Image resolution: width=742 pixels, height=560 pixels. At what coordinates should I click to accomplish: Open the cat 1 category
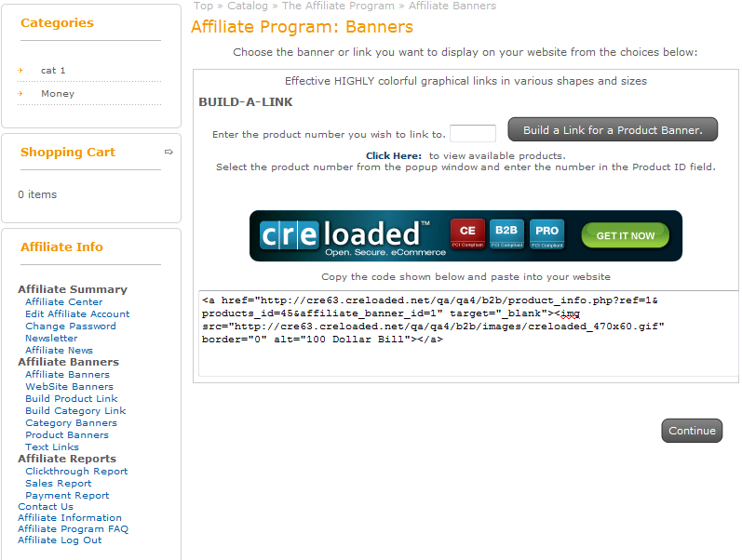tap(53, 71)
